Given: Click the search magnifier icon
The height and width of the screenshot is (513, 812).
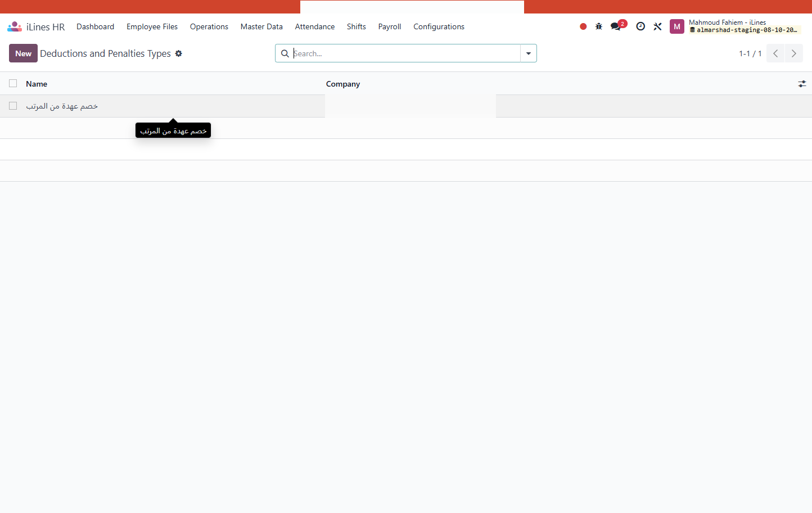Looking at the screenshot, I should 285,53.
